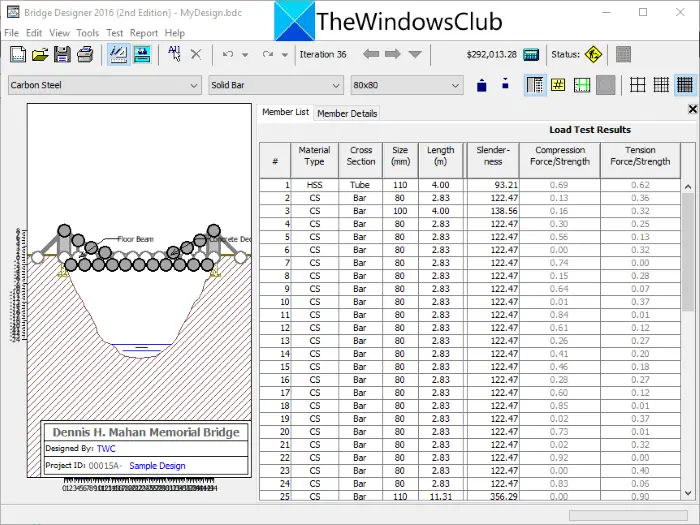Sort by Cross Section column header
The width and height of the screenshot is (700, 525).
point(361,160)
